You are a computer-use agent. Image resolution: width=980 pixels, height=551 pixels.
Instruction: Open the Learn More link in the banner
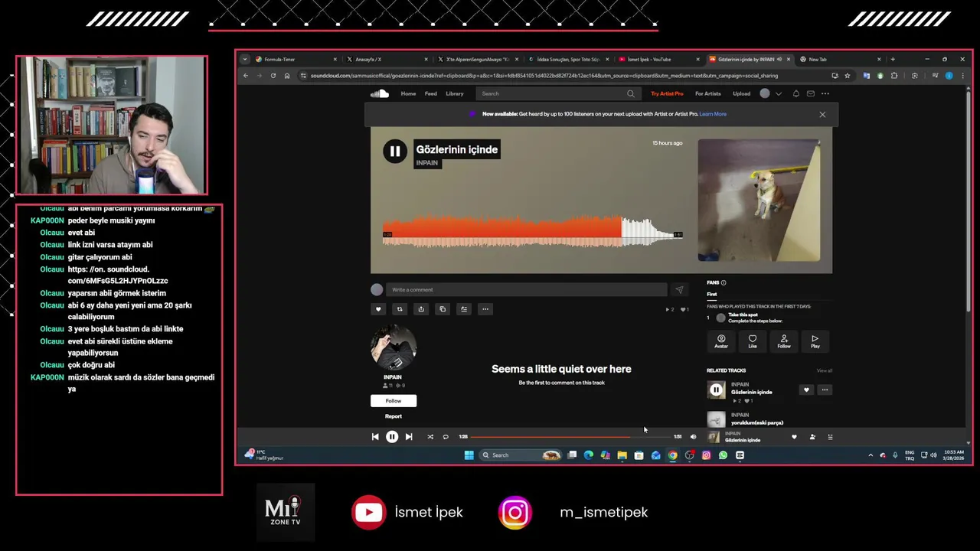713,114
